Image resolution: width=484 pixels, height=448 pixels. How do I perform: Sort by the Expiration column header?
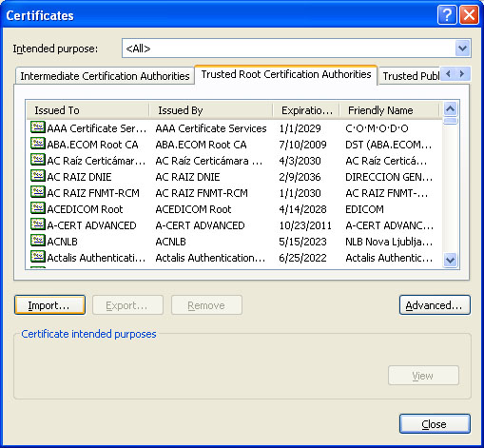click(x=306, y=110)
